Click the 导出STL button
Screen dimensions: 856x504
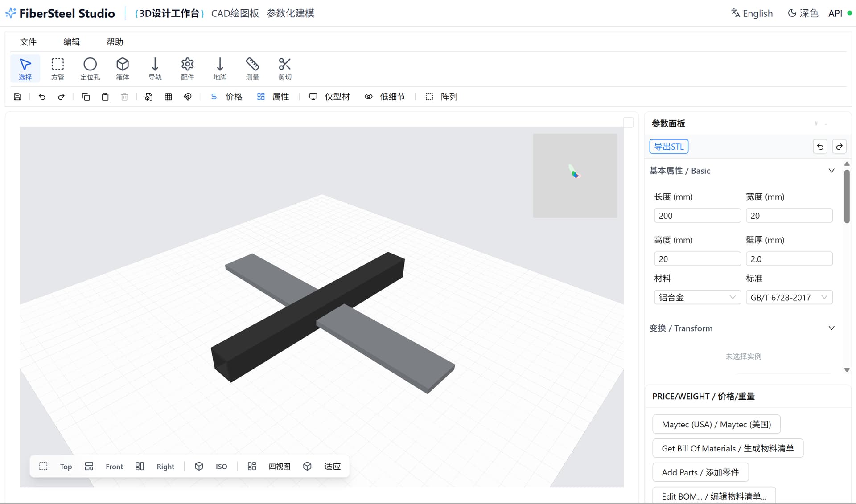[x=668, y=147]
